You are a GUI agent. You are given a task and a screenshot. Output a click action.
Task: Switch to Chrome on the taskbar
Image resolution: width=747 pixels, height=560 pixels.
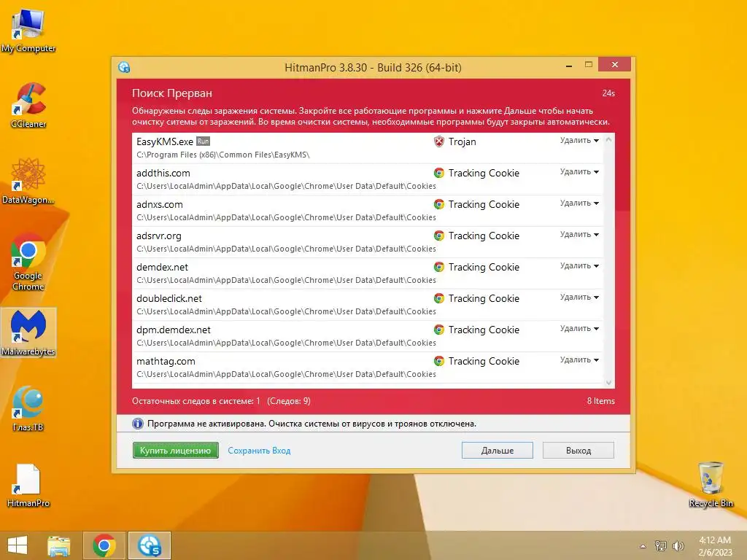tap(104, 545)
